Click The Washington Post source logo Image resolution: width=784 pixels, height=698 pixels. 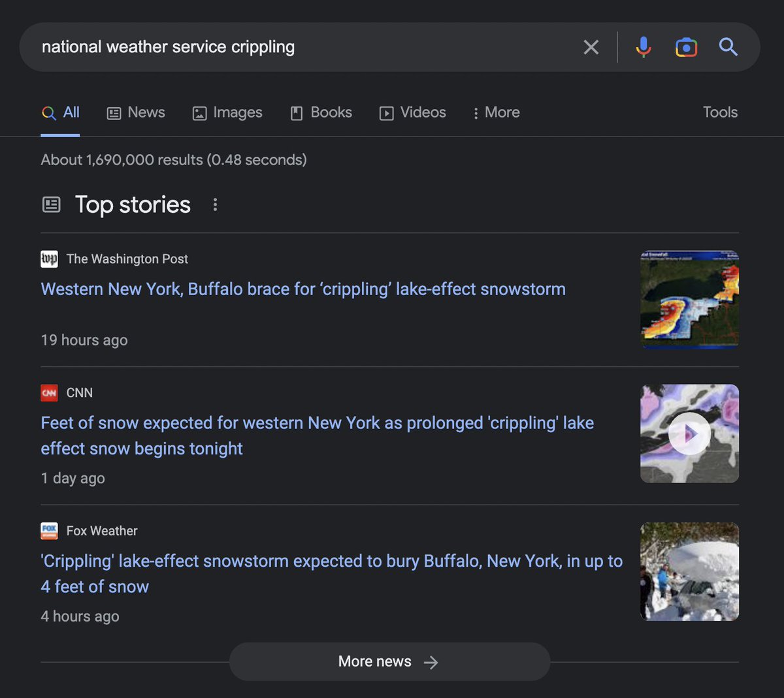click(x=49, y=259)
